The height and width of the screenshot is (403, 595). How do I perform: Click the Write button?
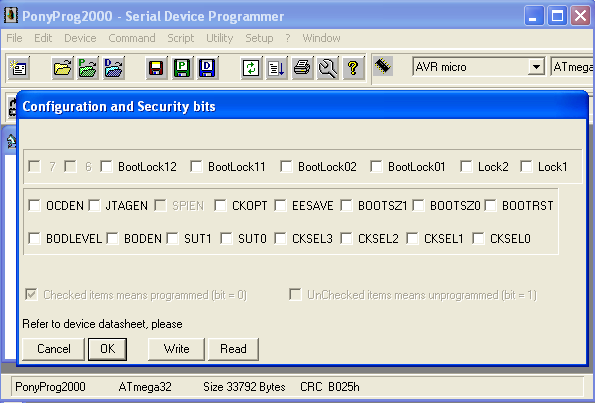176,349
